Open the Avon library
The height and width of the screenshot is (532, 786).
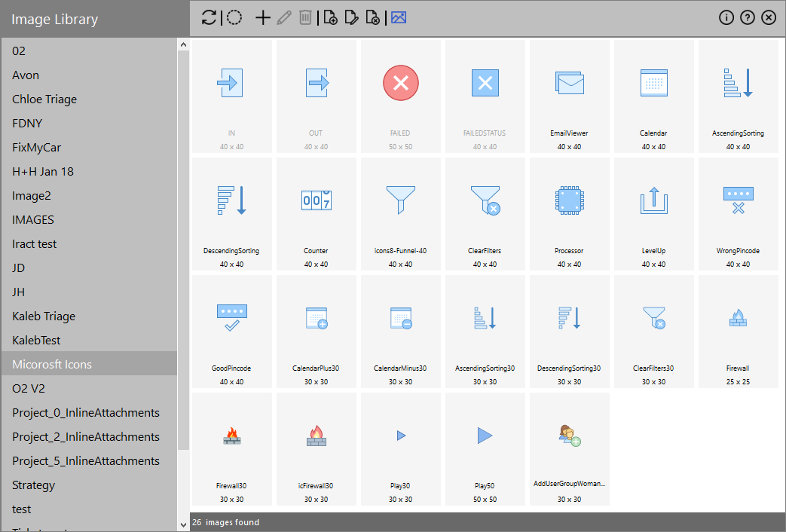click(x=89, y=75)
